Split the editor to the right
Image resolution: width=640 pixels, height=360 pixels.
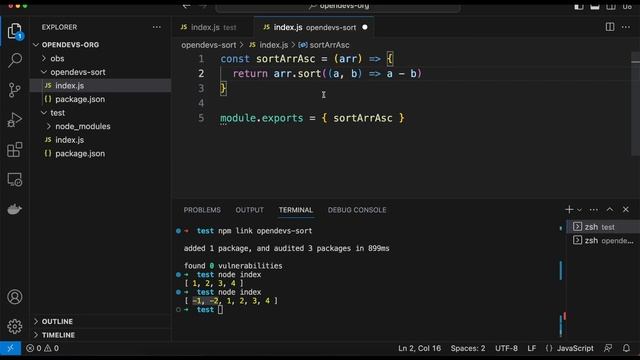click(x=610, y=27)
